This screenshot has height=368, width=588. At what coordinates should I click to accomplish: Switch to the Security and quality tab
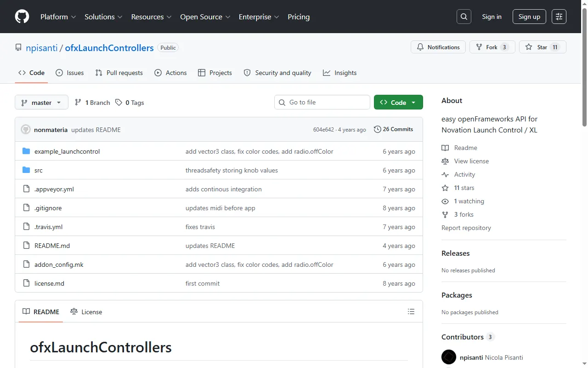tap(277, 73)
